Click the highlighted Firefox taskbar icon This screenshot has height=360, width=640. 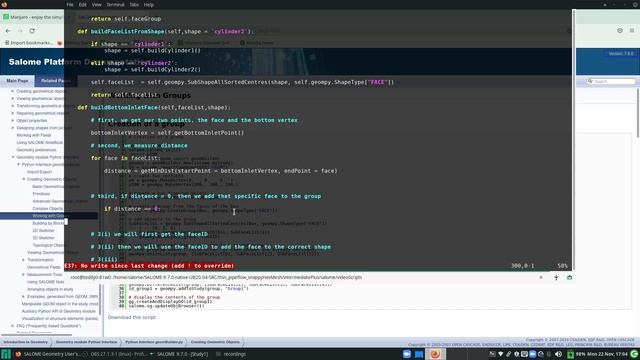(x=435, y=354)
